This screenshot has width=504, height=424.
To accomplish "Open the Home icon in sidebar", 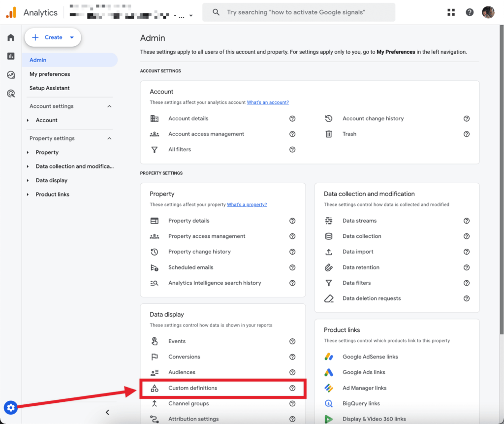I will (10, 37).
